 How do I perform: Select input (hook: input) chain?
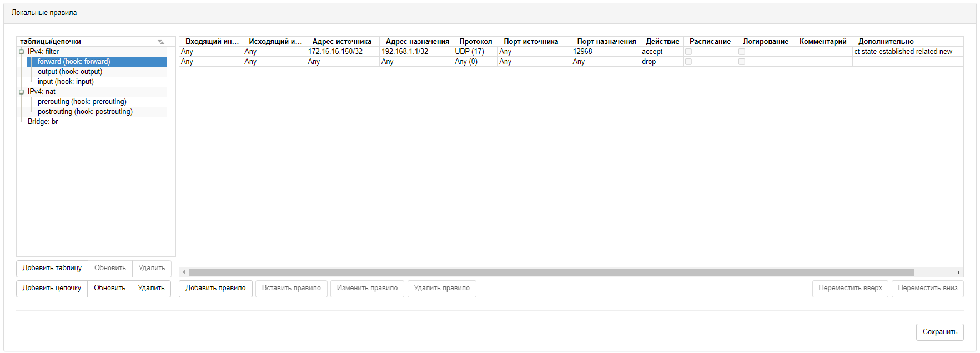coord(66,82)
